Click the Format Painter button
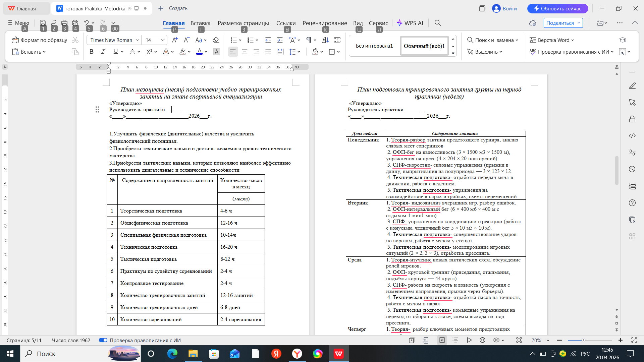The image size is (644, 362). pyautogui.click(x=40, y=40)
